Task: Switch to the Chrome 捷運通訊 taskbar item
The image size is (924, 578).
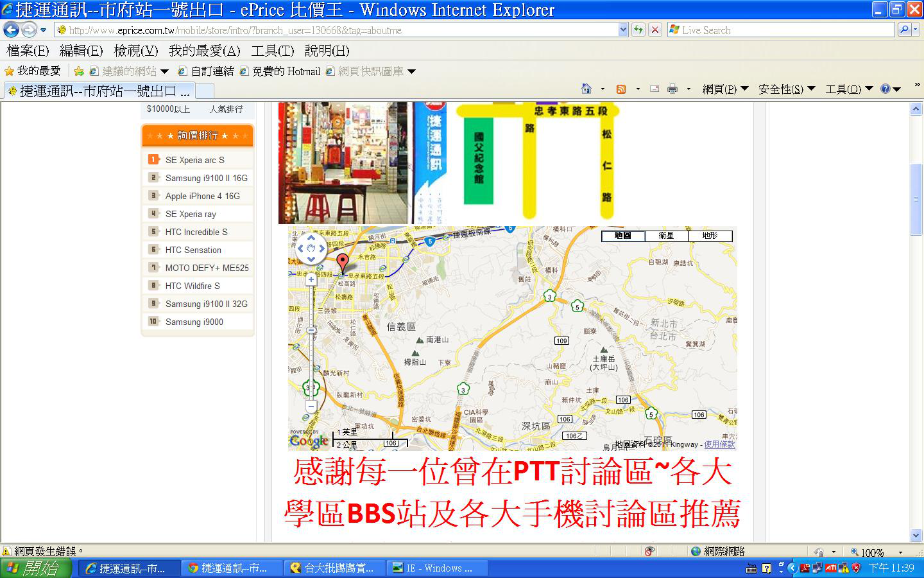Action: click(x=232, y=568)
